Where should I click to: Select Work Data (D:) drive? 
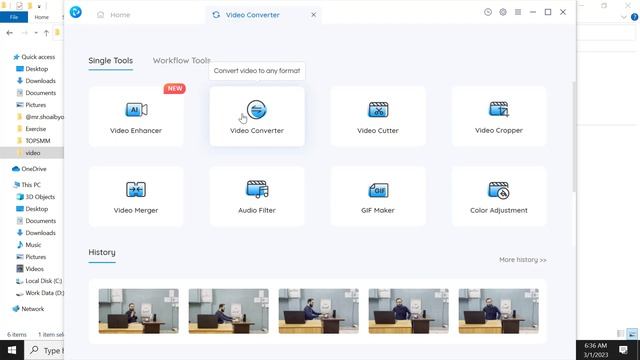(40, 293)
